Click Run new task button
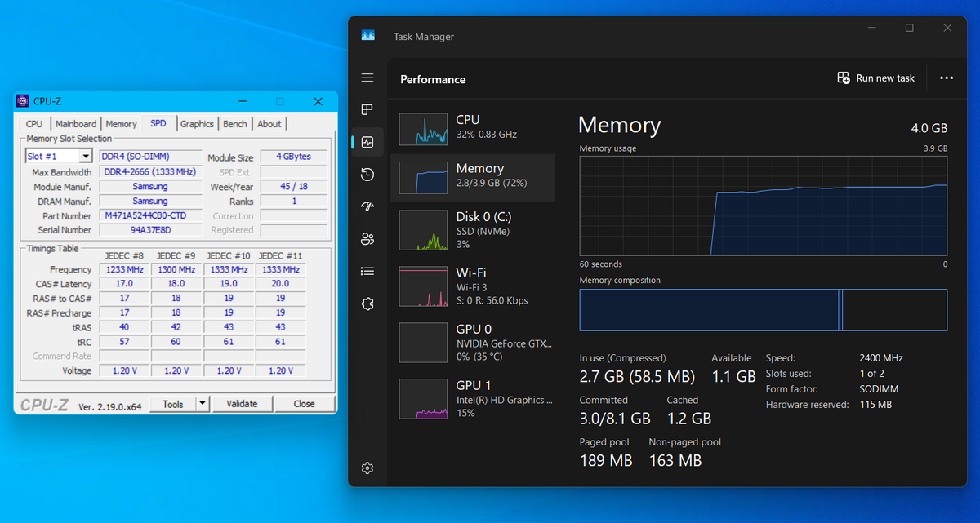This screenshot has height=523, width=980. point(876,78)
